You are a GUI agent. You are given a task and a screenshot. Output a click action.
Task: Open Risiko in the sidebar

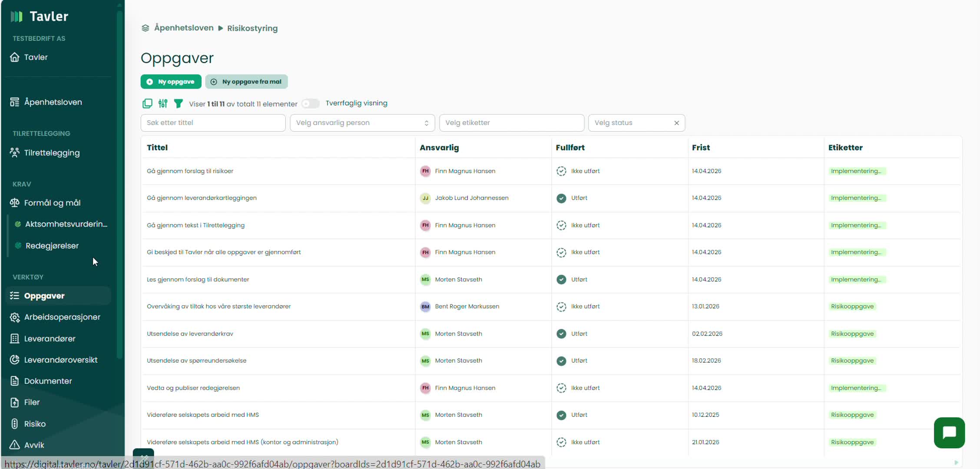click(x=35, y=424)
